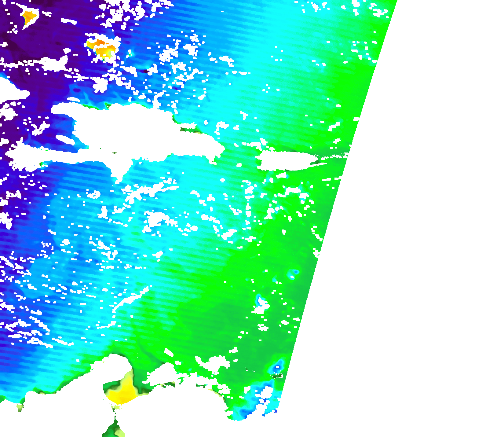Click the blank white no-data area on the right
The image size is (504, 437).
(428, 214)
